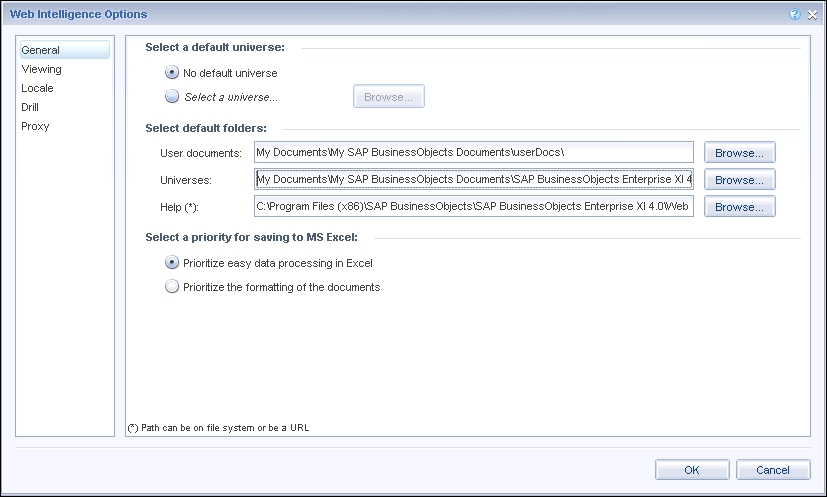Click the Help path text field
This screenshot has width=827, height=497.
[x=474, y=206]
